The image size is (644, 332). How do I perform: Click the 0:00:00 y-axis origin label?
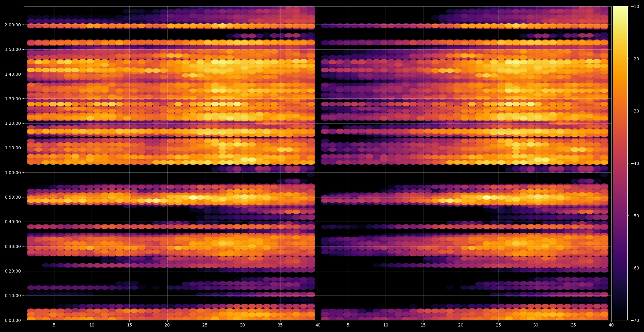pos(13,320)
